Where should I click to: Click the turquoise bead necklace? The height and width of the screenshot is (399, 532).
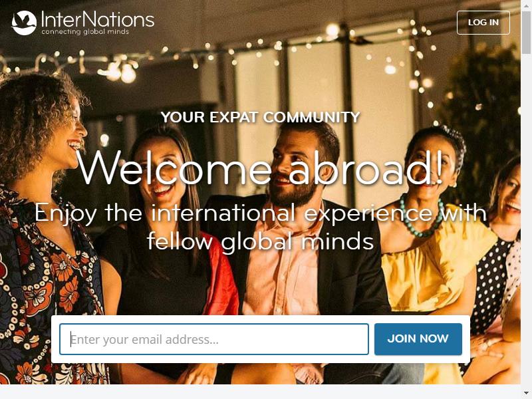(x=421, y=217)
